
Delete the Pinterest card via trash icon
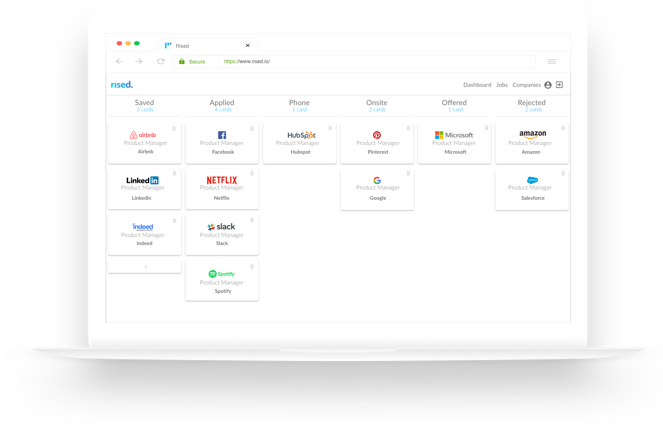[x=408, y=128]
